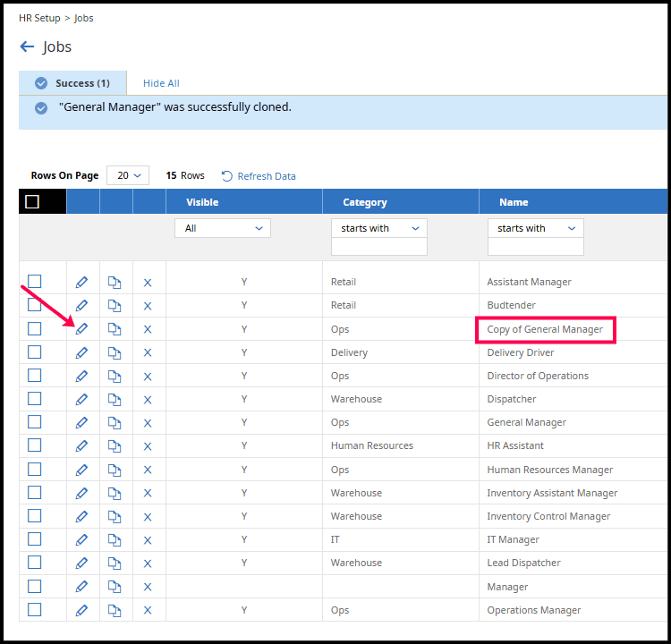Clone the Assistant Manager job
The image size is (671, 644).
click(x=115, y=283)
